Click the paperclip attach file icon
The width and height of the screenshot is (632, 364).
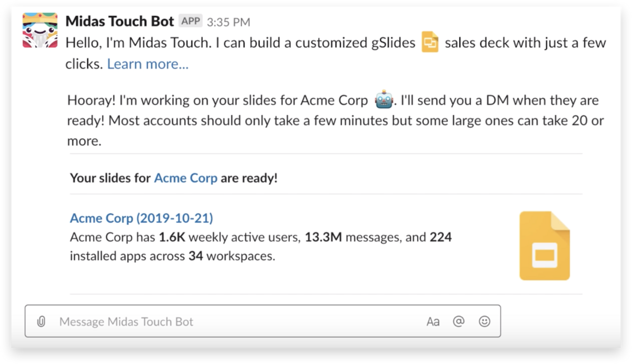[x=41, y=321]
